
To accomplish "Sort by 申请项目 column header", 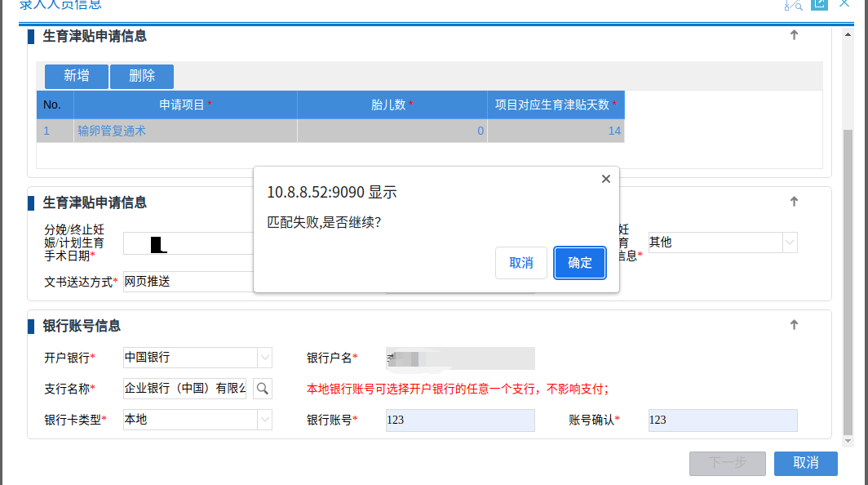I will pos(185,105).
